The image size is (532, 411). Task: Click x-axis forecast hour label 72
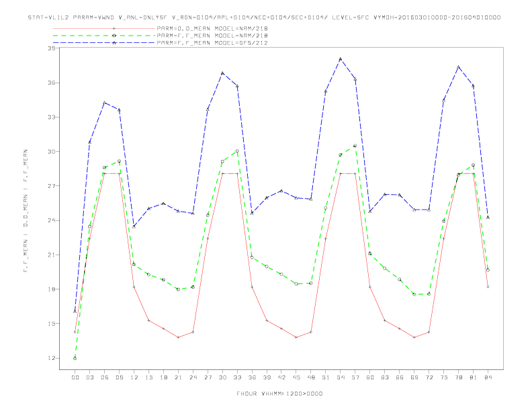(429, 377)
